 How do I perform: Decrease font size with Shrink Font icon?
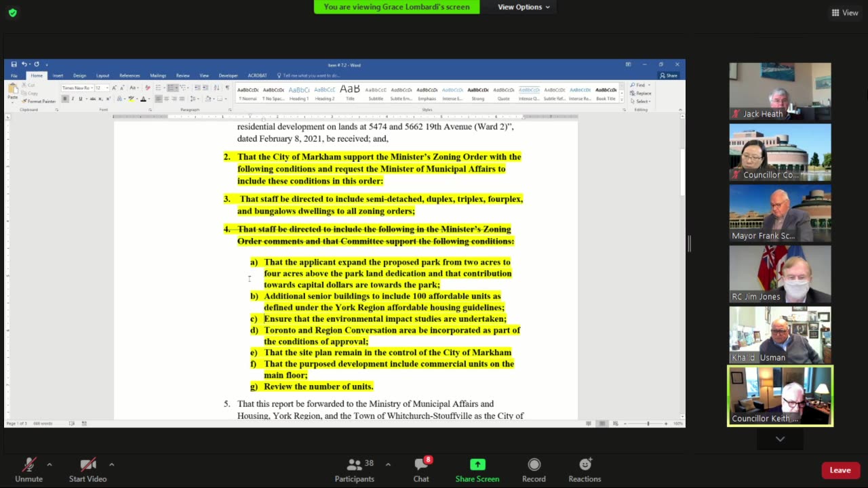pyautogui.click(x=122, y=88)
